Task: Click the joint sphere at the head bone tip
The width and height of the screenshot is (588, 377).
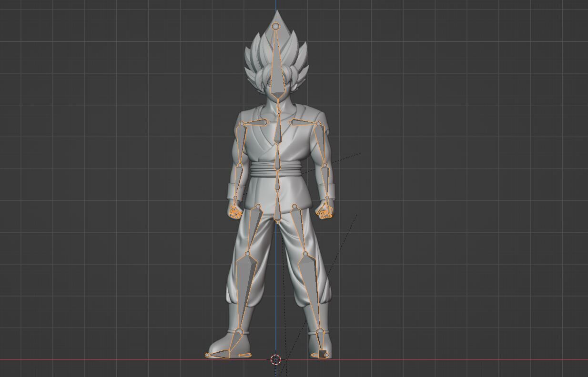Action: tap(276, 26)
